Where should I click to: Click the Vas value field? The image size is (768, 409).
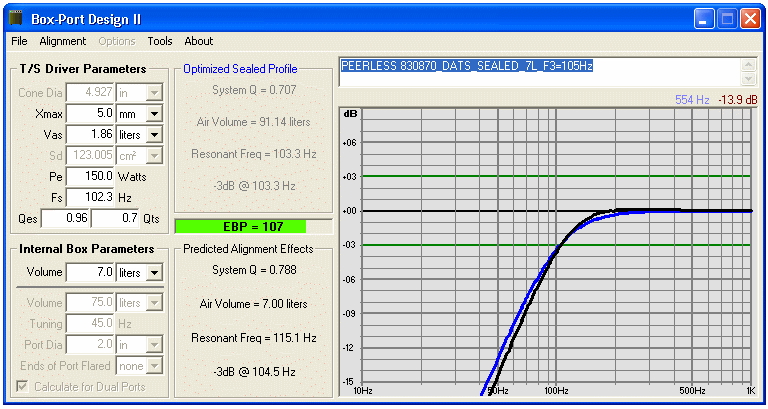(90, 135)
